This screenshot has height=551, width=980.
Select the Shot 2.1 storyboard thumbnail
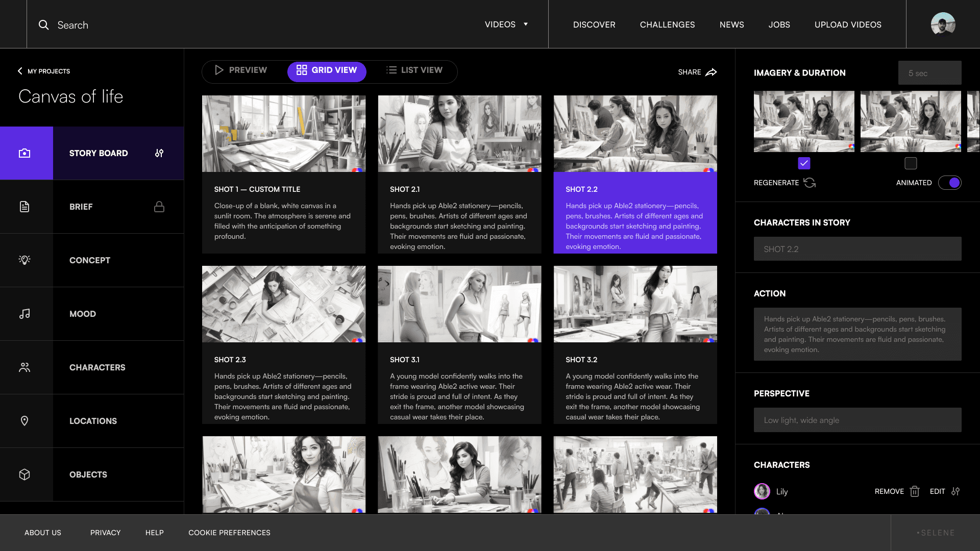point(459,134)
